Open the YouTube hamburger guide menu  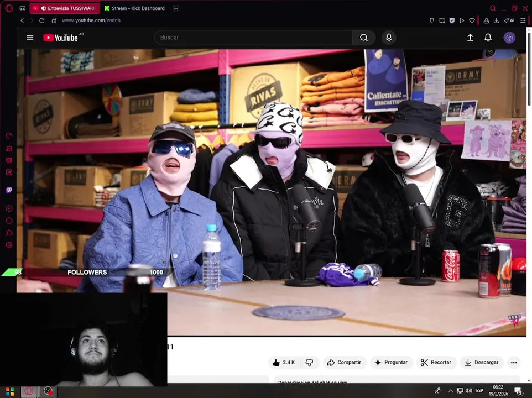click(30, 38)
